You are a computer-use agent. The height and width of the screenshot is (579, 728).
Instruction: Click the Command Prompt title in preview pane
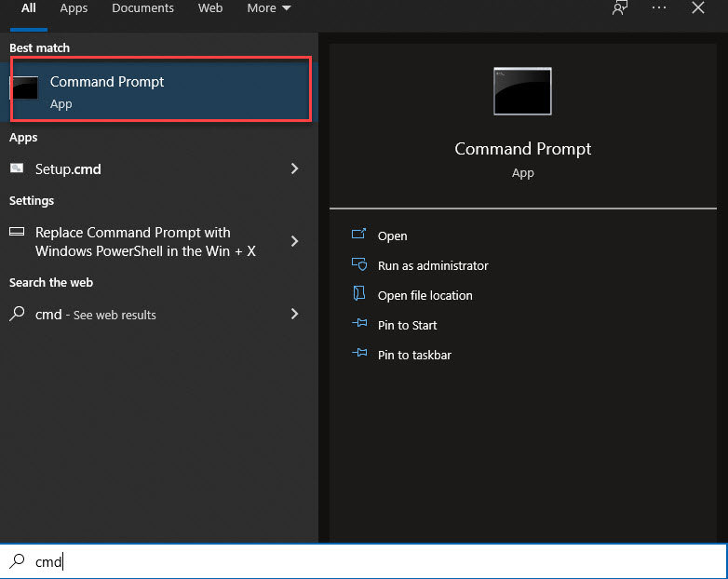(523, 149)
